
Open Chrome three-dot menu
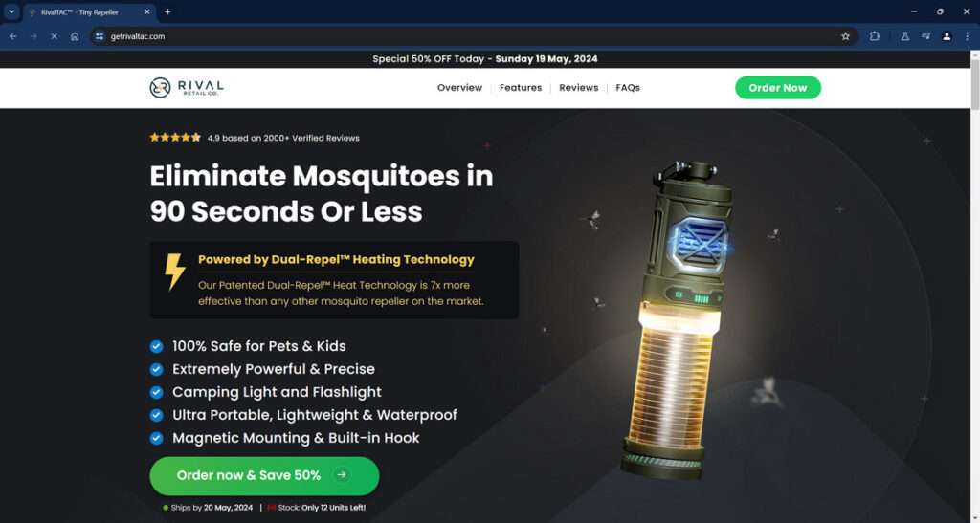pos(967,37)
